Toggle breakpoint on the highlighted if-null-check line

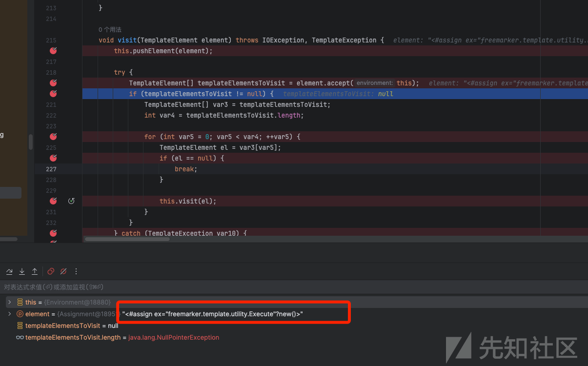tap(54, 94)
